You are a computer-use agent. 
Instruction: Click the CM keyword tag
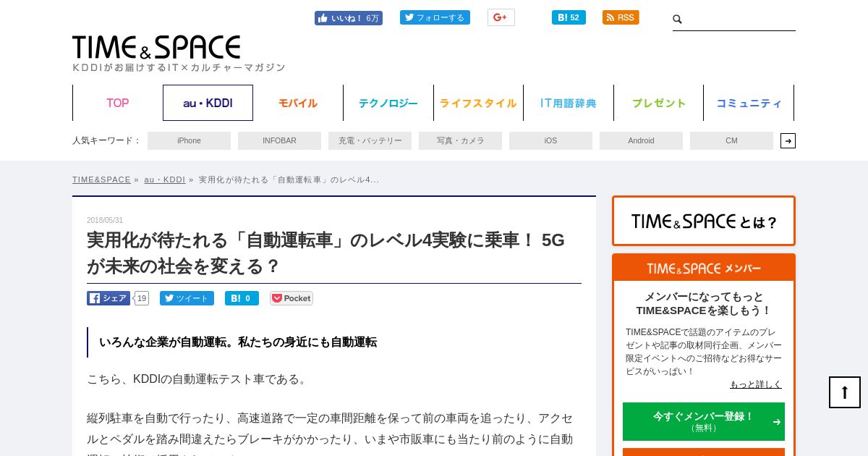coord(731,140)
